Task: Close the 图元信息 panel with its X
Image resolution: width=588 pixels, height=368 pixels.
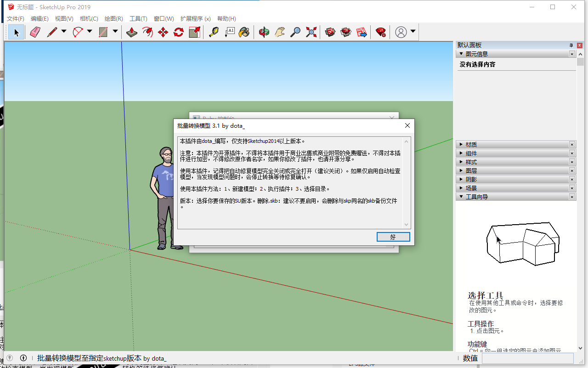Action: 572,54
